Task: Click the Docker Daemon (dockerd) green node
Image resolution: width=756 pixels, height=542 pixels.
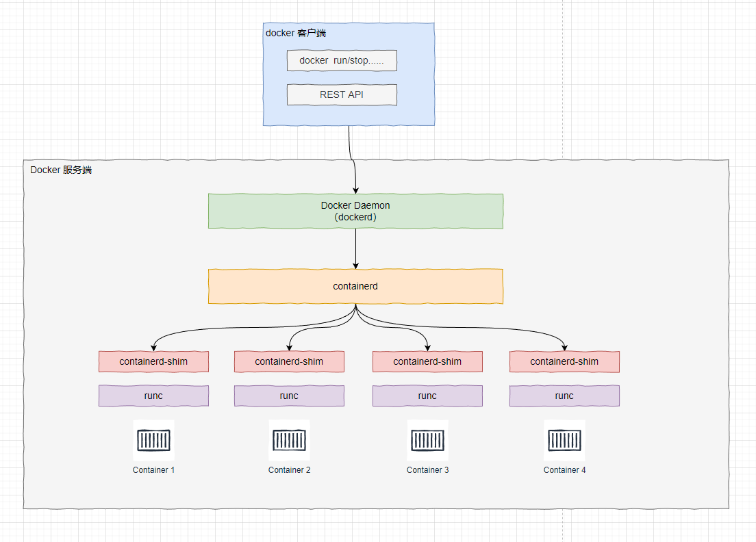Action: pos(355,211)
